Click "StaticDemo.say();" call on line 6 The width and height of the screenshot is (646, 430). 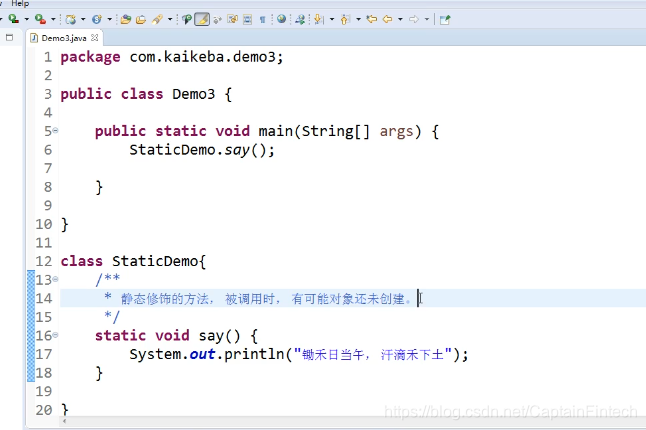[202, 150]
